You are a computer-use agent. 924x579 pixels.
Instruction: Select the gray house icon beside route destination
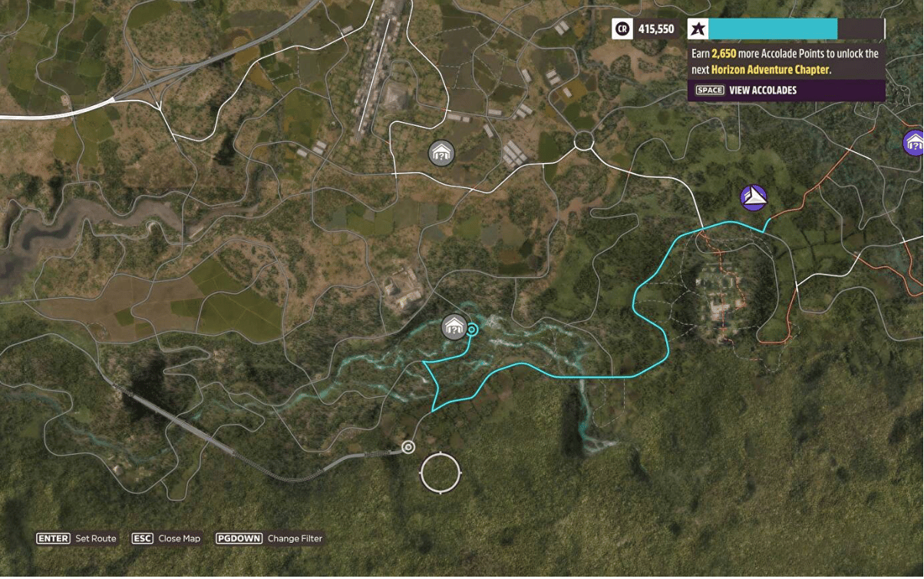point(454,327)
